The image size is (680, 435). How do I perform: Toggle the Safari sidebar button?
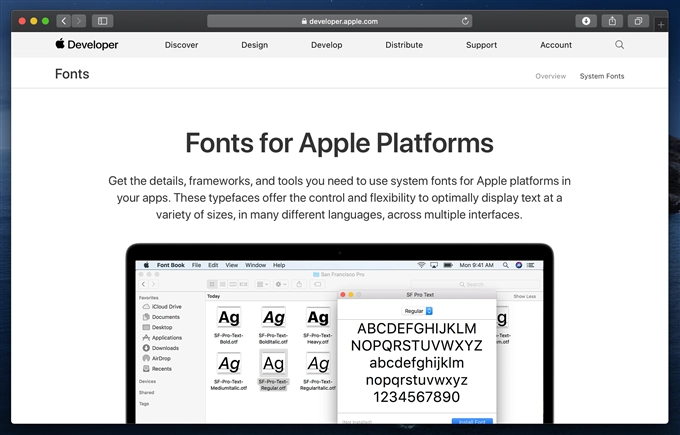click(x=102, y=21)
